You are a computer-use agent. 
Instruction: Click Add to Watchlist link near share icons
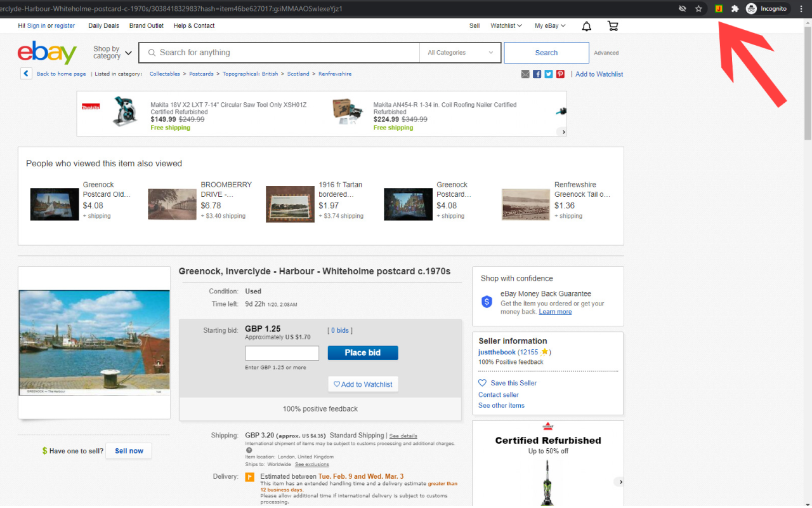pos(599,74)
